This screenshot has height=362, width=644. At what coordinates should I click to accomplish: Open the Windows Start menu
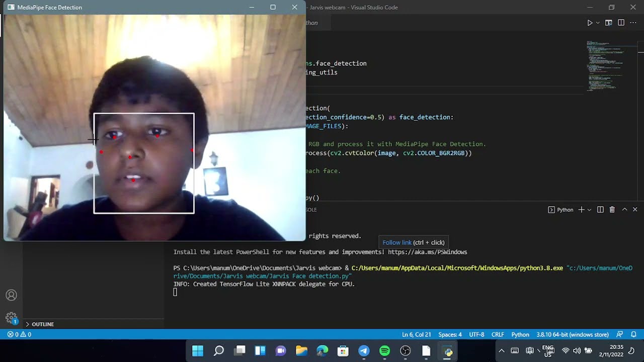click(198, 351)
